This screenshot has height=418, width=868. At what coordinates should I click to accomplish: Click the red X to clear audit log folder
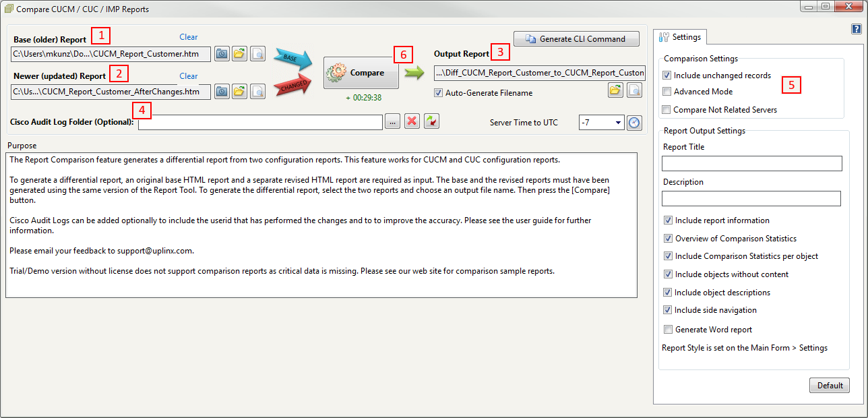point(412,121)
